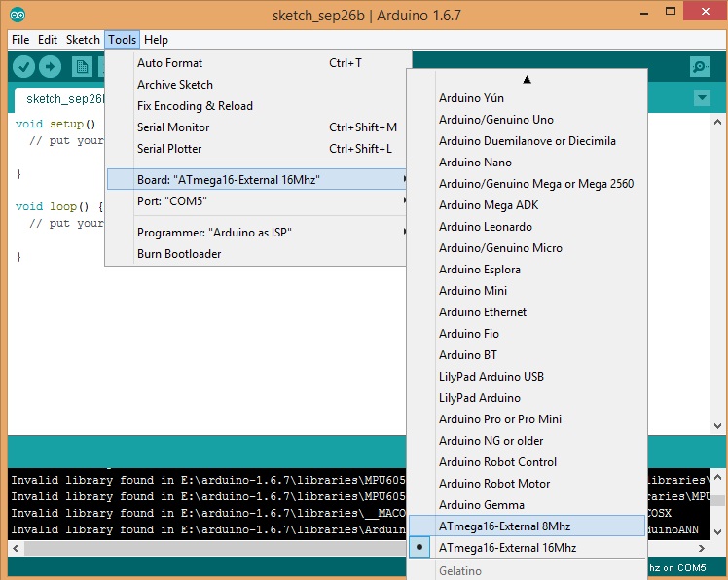Image resolution: width=728 pixels, height=580 pixels.
Task: Click the editor scrollbar down arrow
Action: click(717, 426)
